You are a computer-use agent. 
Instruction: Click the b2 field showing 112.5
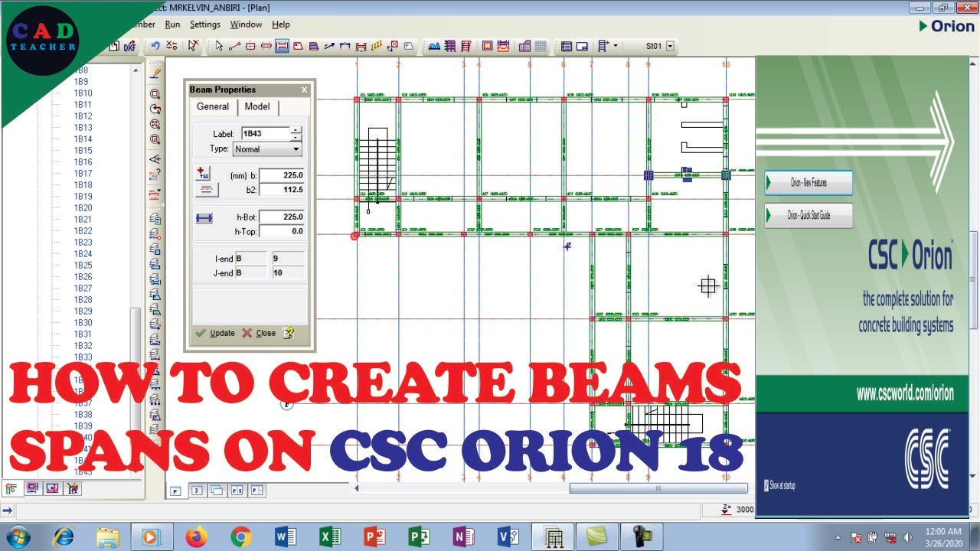(x=282, y=189)
